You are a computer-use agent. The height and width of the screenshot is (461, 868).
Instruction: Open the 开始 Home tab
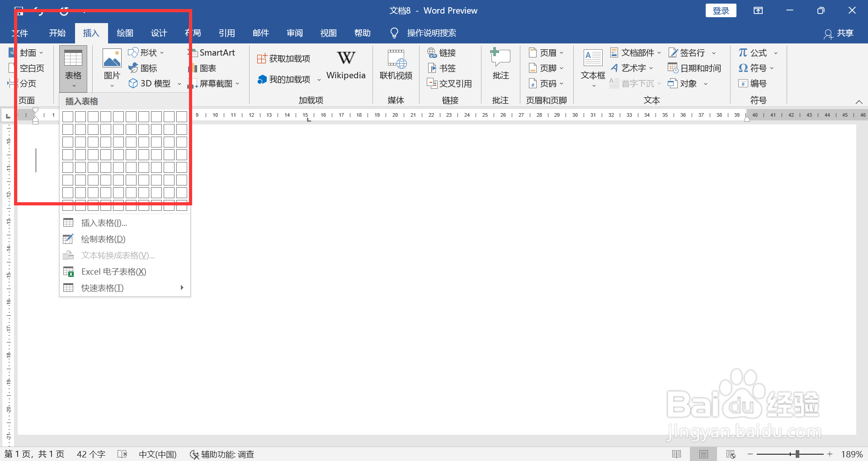click(57, 33)
